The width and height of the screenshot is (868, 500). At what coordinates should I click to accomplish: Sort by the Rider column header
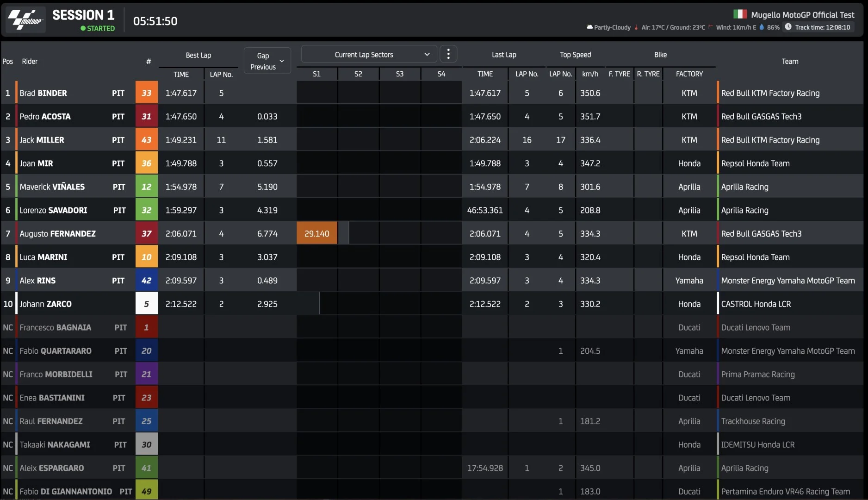point(30,62)
